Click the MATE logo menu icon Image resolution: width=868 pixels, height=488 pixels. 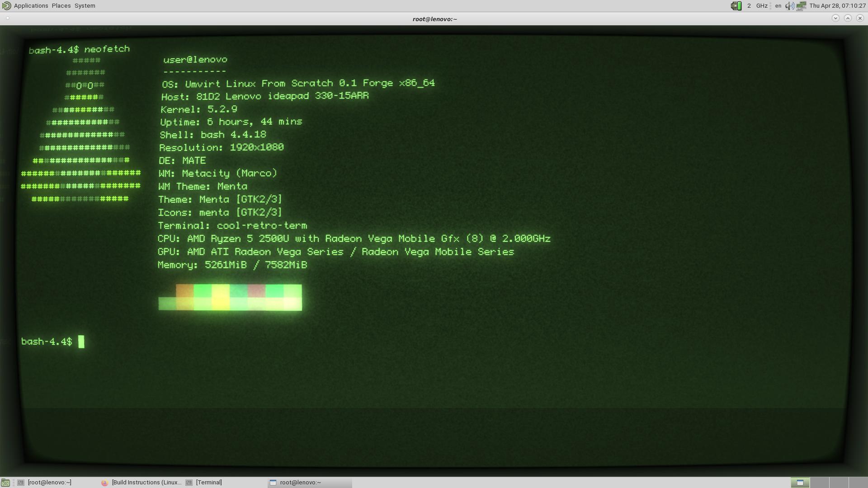coord(6,6)
